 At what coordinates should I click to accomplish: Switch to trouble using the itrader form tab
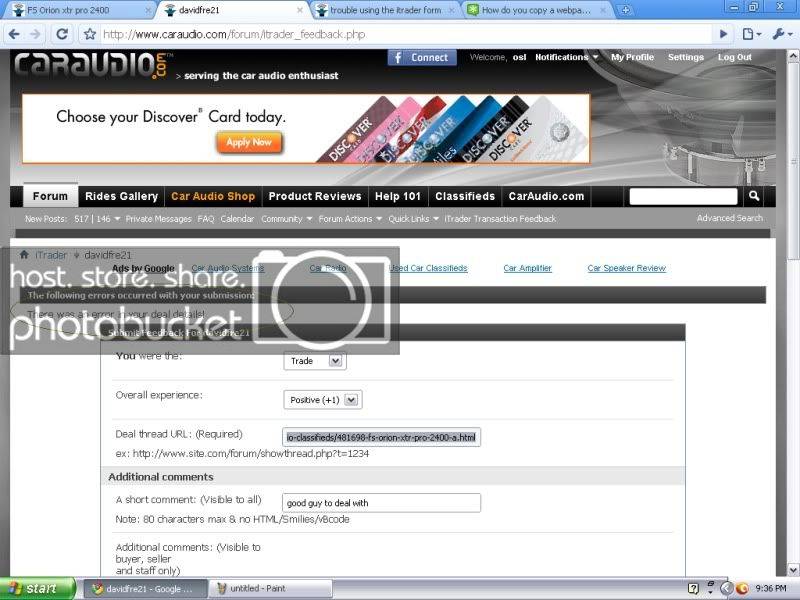click(385, 10)
